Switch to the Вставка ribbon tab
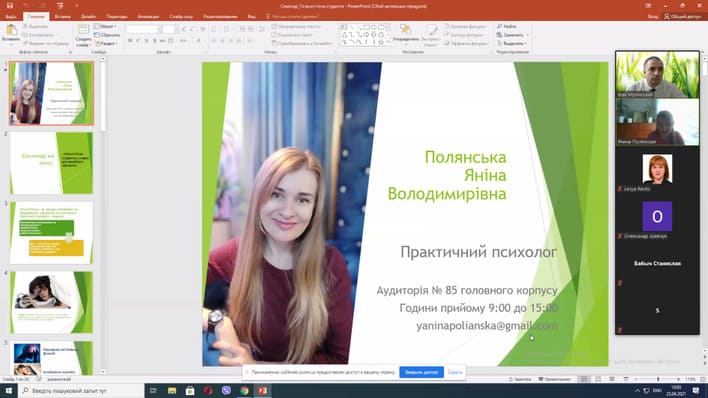The width and height of the screenshot is (708, 398). coord(62,16)
